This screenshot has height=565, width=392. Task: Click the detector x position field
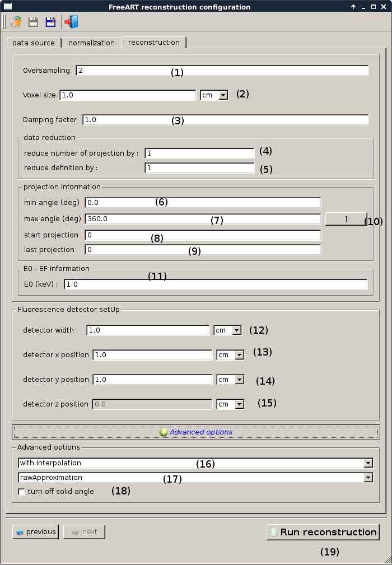pyautogui.click(x=152, y=355)
